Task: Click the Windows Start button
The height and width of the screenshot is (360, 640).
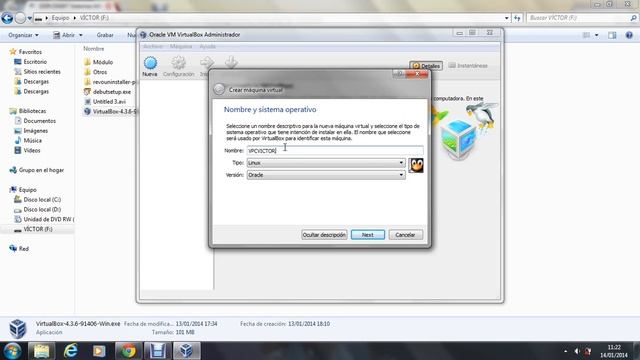Action: pos(12,351)
